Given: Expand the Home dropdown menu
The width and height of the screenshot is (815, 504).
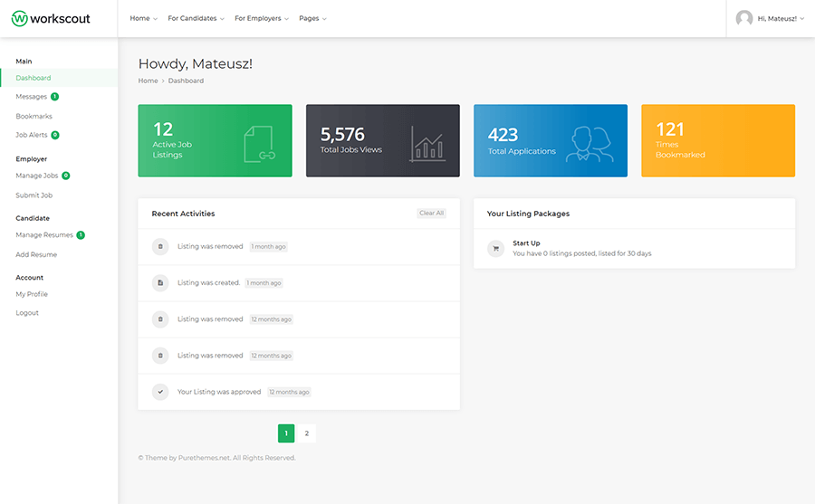Looking at the screenshot, I should pyautogui.click(x=143, y=18).
